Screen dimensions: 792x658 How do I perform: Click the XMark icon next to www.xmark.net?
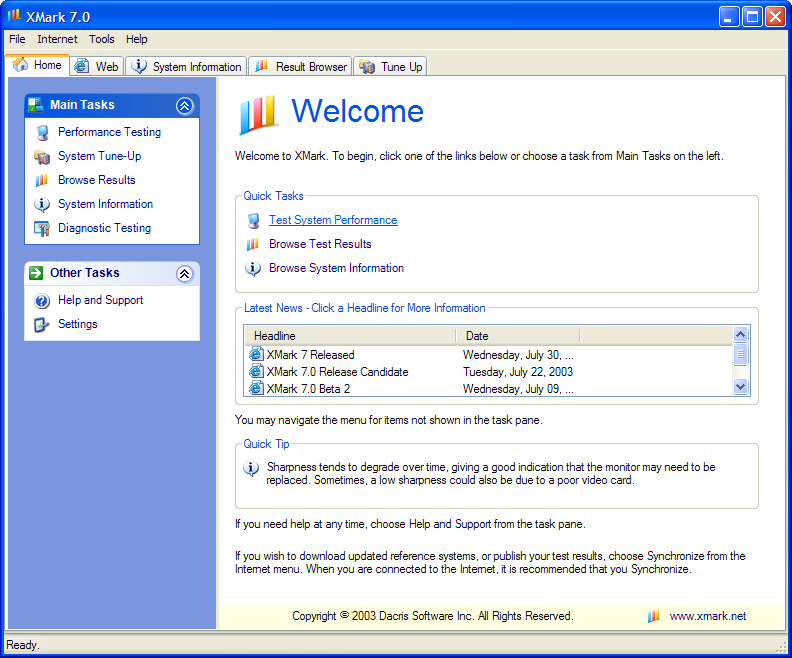[654, 616]
